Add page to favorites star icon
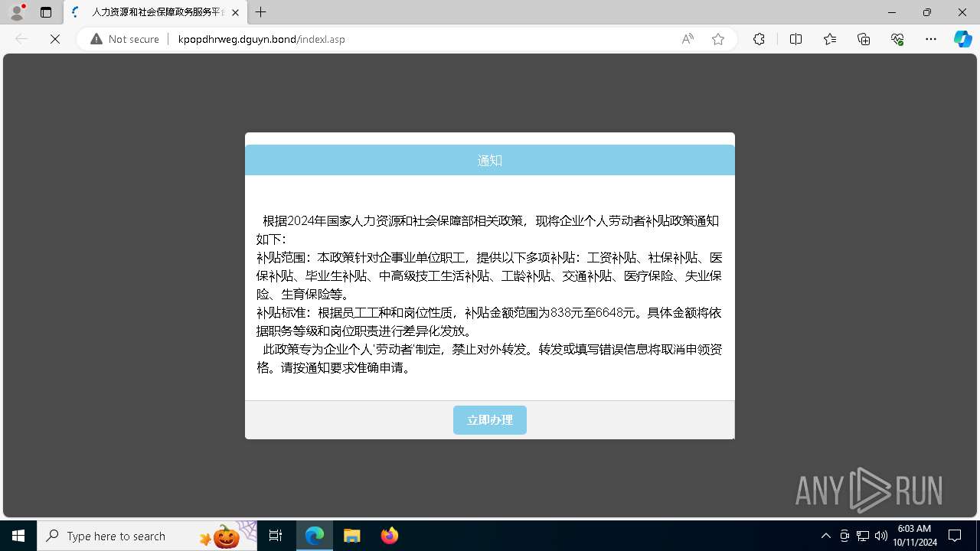The width and height of the screenshot is (980, 551). coord(718,39)
